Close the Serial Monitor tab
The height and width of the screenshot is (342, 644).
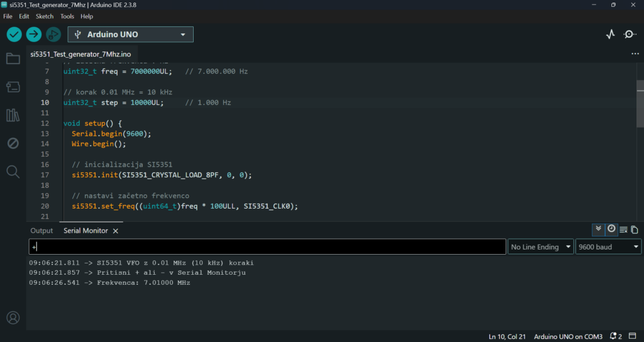point(116,231)
